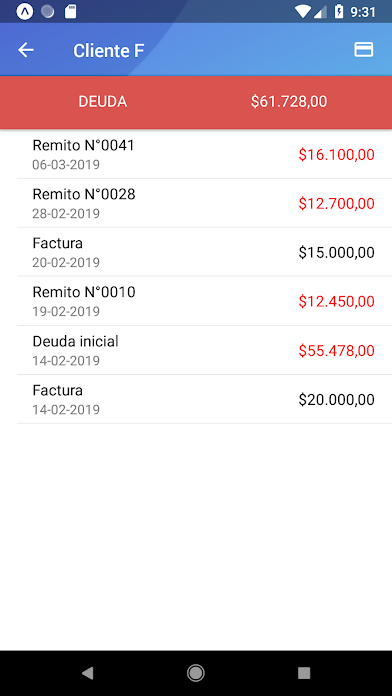Screen dimensions: 392x696
Task: Open Remito N°0010 entry
Action: click(x=198, y=301)
